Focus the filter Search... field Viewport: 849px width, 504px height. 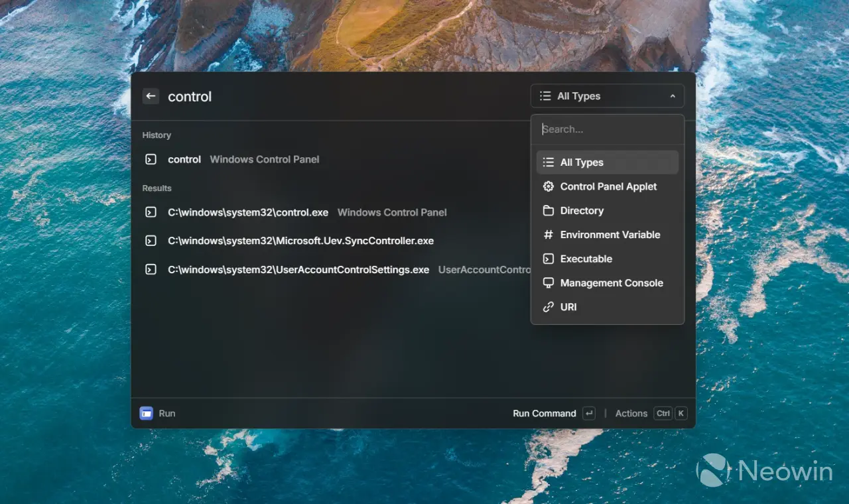coord(607,129)
